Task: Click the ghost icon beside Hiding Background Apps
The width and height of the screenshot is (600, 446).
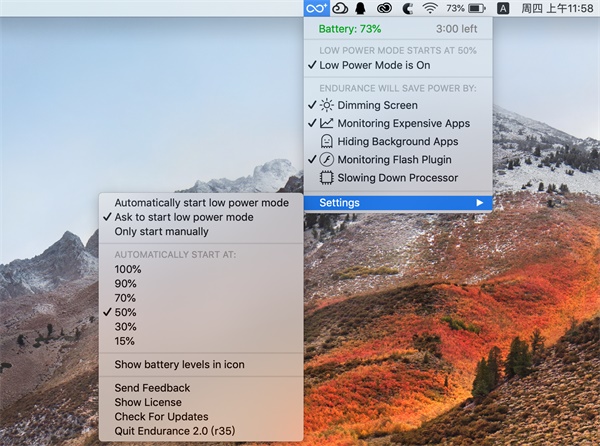Action: point(326,141)
